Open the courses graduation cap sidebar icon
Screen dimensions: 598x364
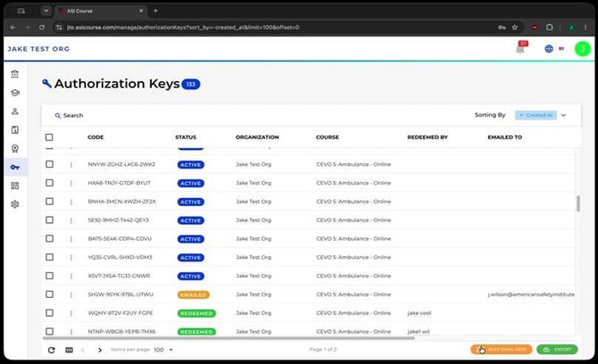tap(15, 93)
